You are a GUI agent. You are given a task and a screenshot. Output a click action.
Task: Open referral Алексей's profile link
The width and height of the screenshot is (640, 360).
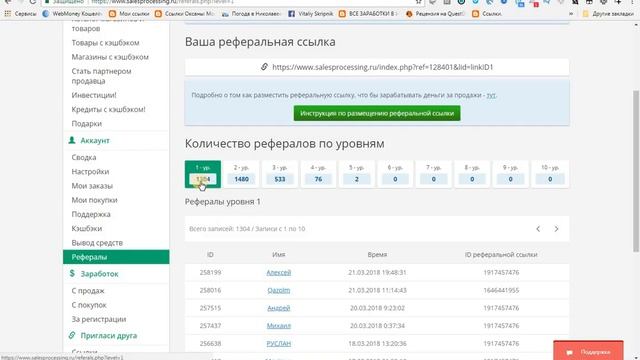click(x=279, y=272)
